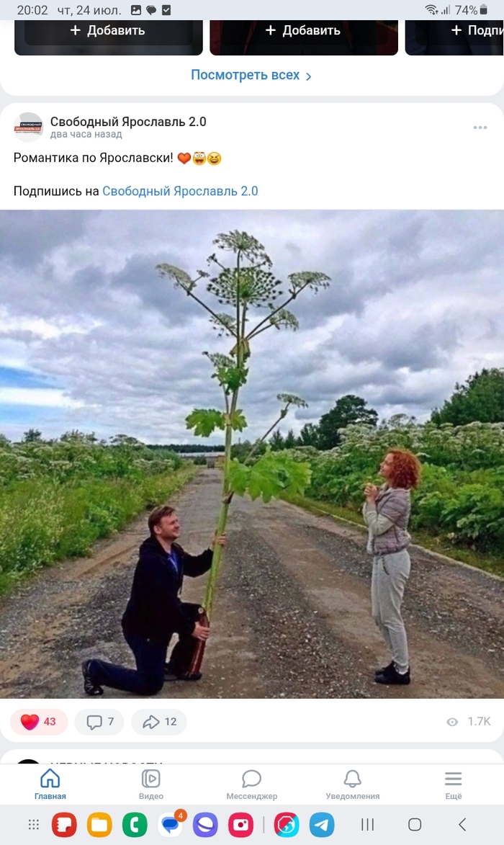The image size is (504, 845).
Task: Switch to the Главная tab
Action: point(50,784)
